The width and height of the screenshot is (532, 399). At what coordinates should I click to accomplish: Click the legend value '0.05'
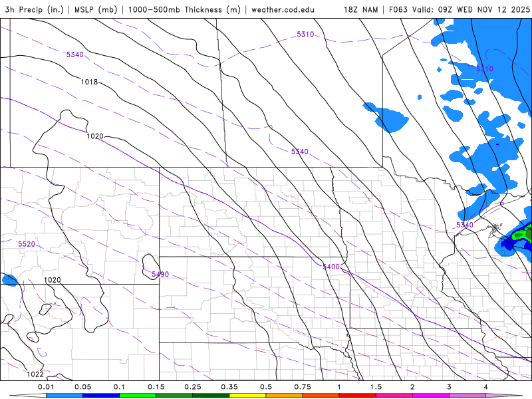point(82,387)
